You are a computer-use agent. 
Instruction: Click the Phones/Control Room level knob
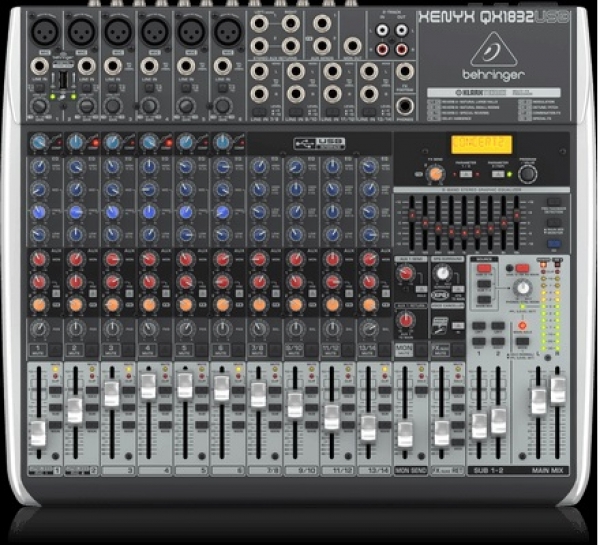click(522, 287)
